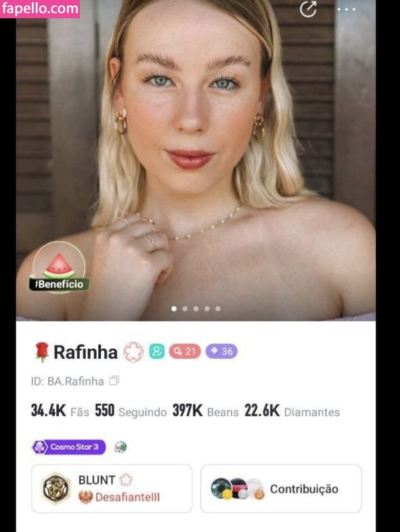The height and width of the screenshot is (532, 400).
Task: Tap the teal verified person badge
Action: [156, 351]
